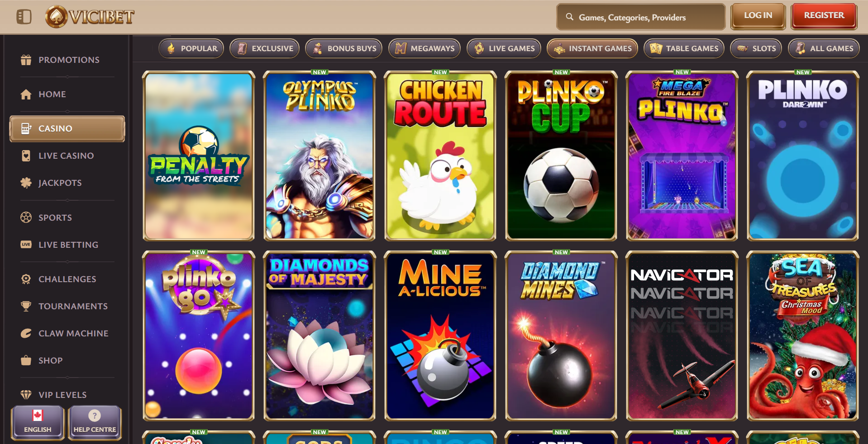The width and height of the screenshot is (868, 444).
Task: Click the Log In button
Action: coord(758,16)
